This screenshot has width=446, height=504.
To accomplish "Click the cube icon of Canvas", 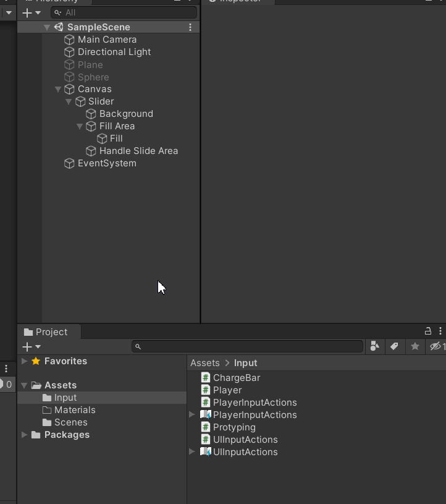I will tap(69, 89).
